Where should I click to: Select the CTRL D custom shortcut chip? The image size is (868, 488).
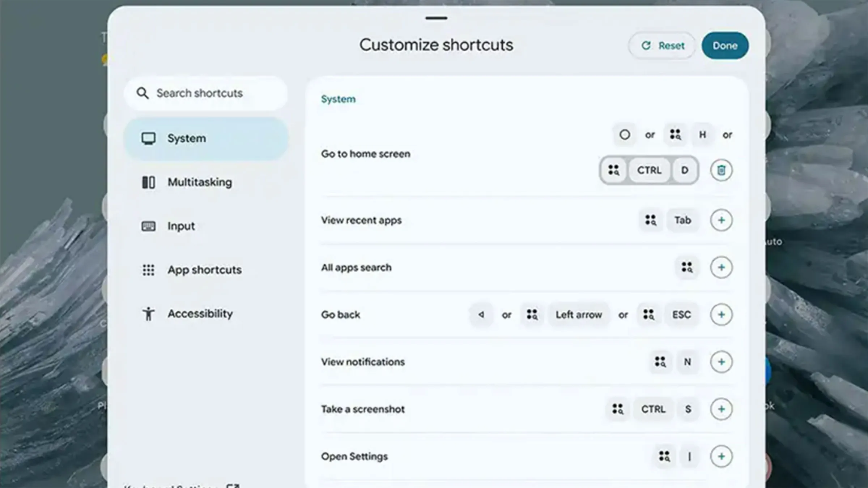click(x=649, y=170)
